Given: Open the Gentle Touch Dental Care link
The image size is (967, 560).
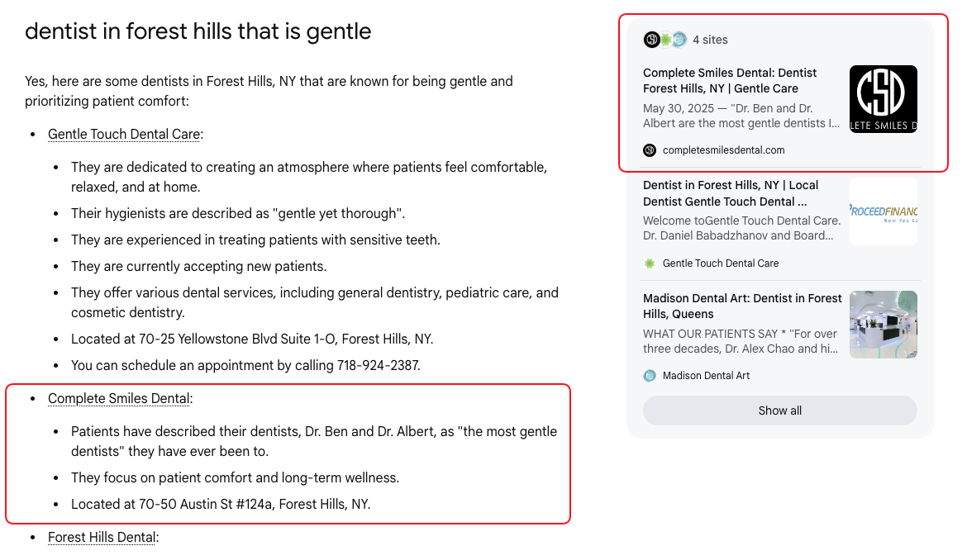Looking at the screenshot, I should 124,135.
